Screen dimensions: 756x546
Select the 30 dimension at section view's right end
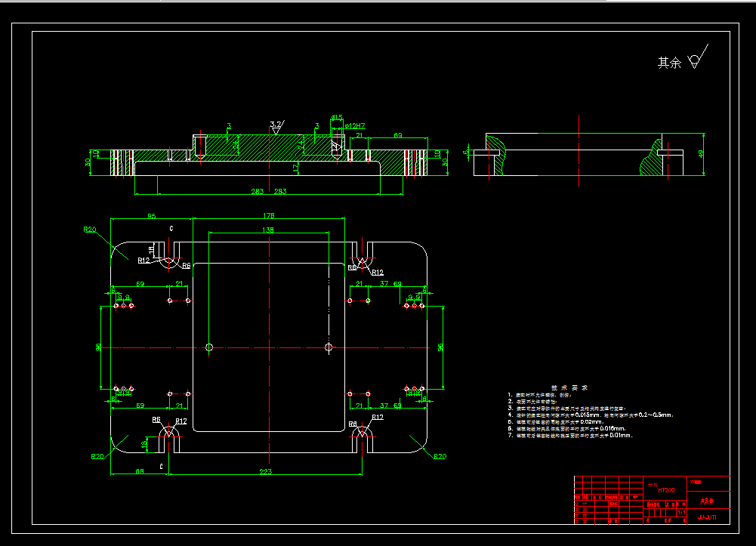pyautogui.click(x=445, y=162)
